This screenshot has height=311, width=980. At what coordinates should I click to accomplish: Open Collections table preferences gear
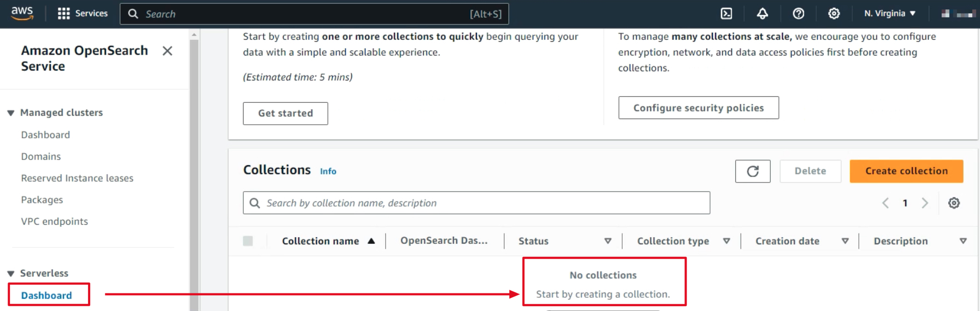click(x=954, y=203)
